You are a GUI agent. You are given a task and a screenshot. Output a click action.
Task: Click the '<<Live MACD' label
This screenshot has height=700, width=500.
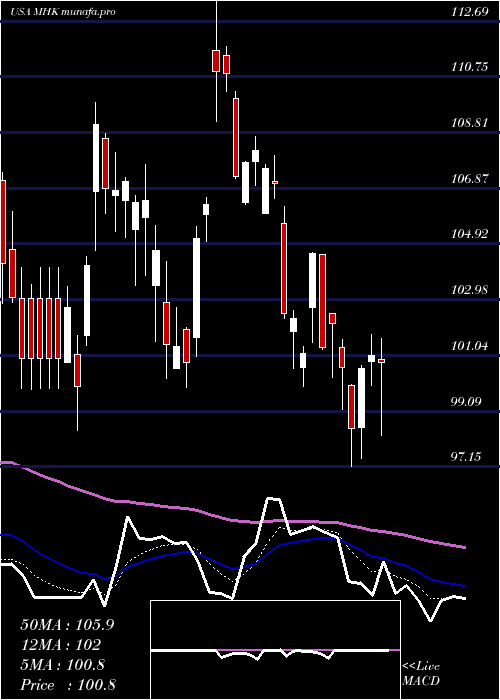[421, 674]
